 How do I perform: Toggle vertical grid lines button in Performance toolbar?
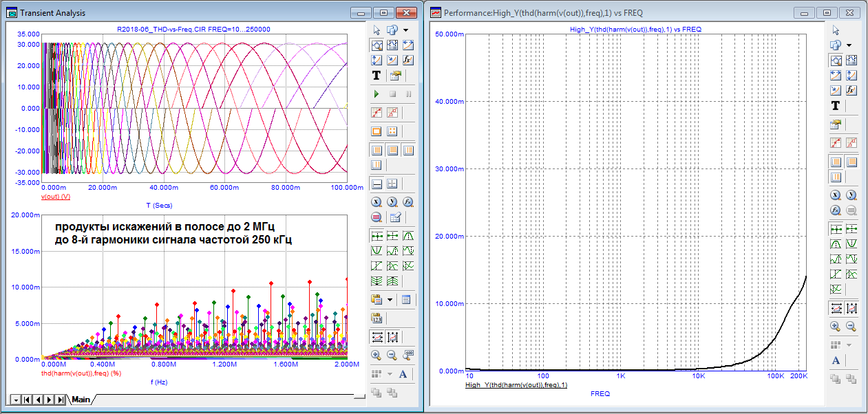tap(836, 162)
